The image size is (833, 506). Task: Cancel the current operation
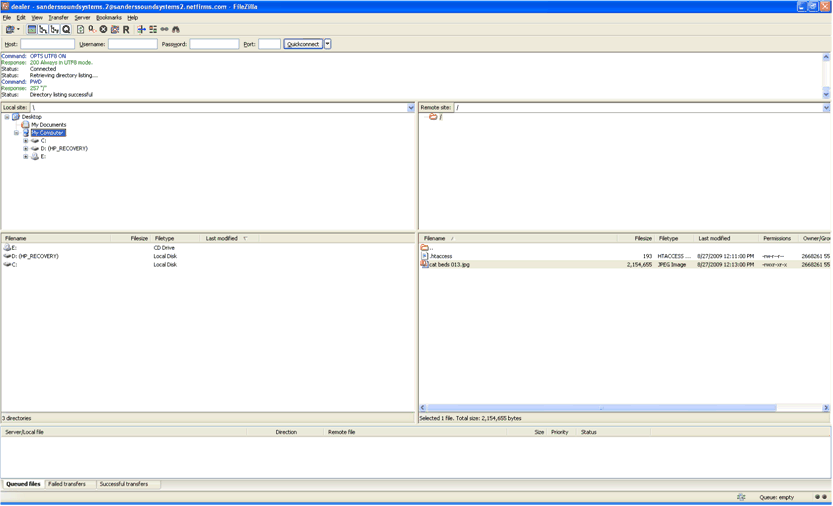click(x=104, y=30)
